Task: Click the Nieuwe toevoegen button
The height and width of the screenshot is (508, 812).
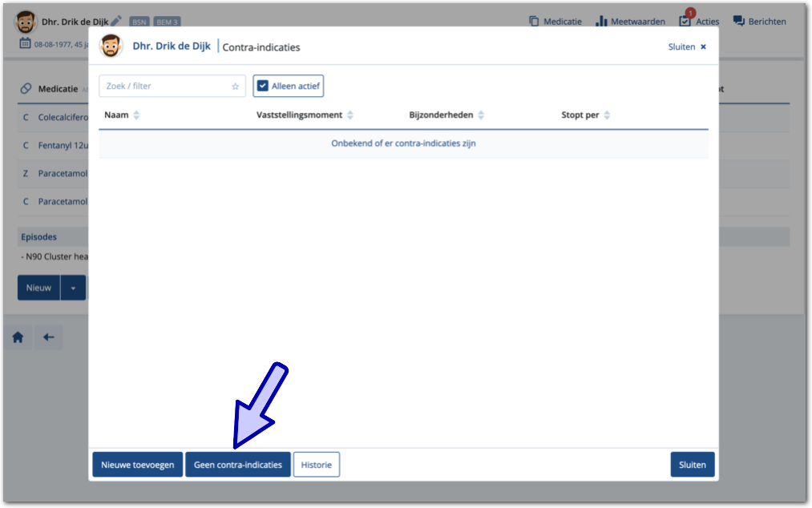Action: click(x=138, y=465)
